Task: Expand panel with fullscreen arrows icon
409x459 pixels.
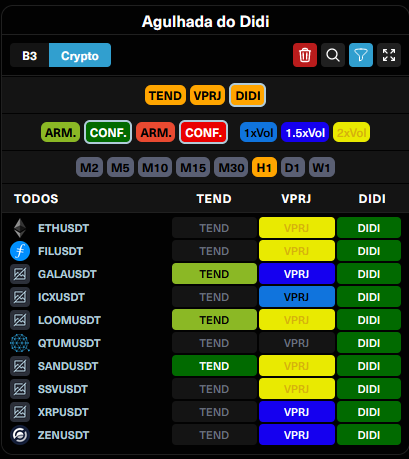Action: (x=389, y=55)
